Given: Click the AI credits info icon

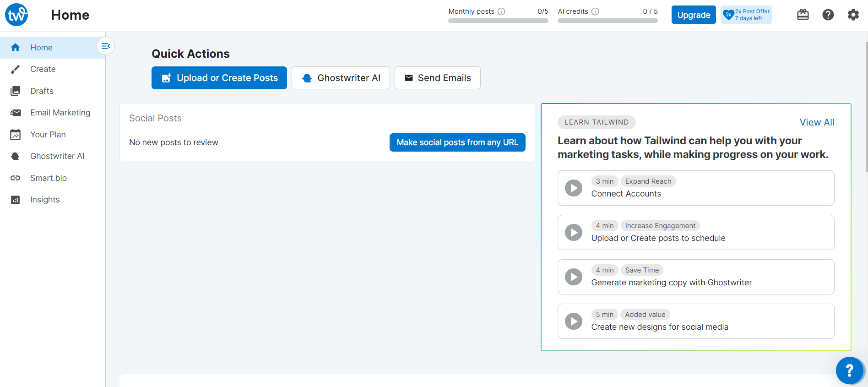Looking at the screenshot, I should (x=595, y=11).
